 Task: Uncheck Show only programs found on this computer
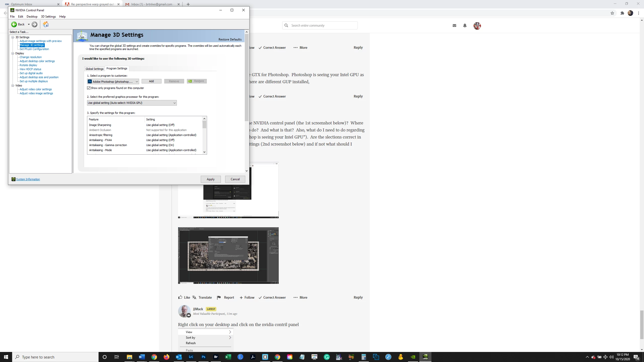coord(89,88)
